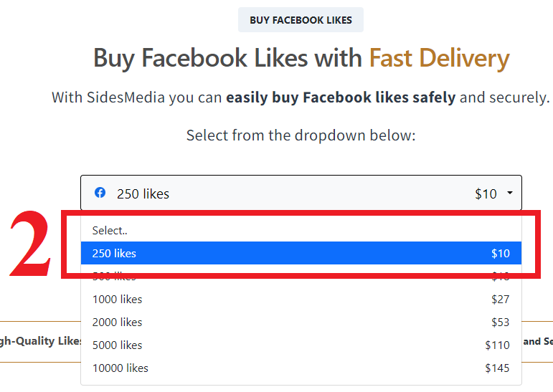
Task: Click the Facebook logo icon in the dropdown field
Action: pos(100,193)
